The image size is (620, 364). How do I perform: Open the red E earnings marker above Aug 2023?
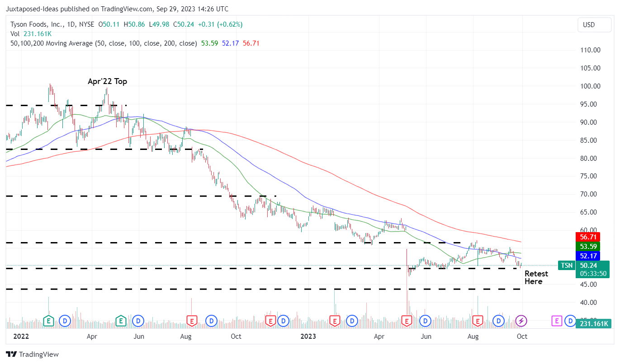click(477, 321)
